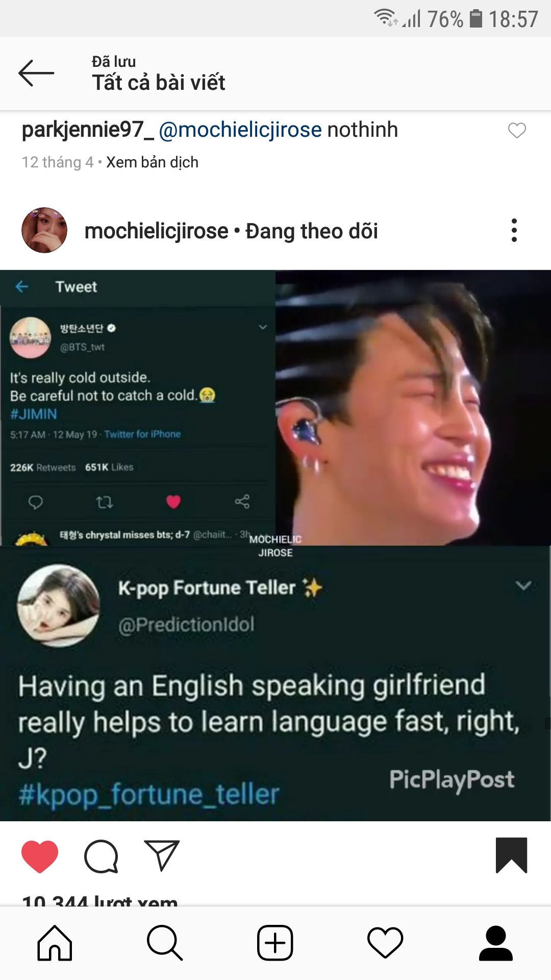Open mochielicjirose profile picture
Screen dimensions: 551x980
coord(44,230)
